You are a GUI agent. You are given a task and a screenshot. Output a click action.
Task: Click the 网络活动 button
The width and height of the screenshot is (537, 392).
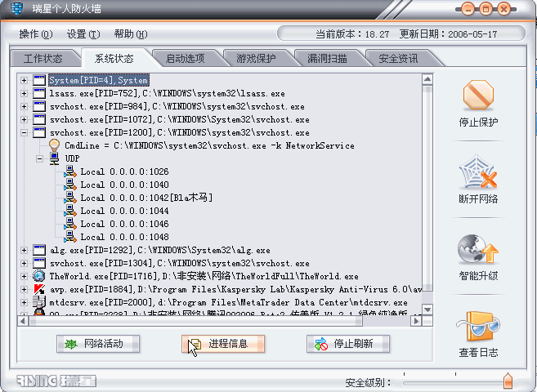pyautogui.click(x=98, y=344)
